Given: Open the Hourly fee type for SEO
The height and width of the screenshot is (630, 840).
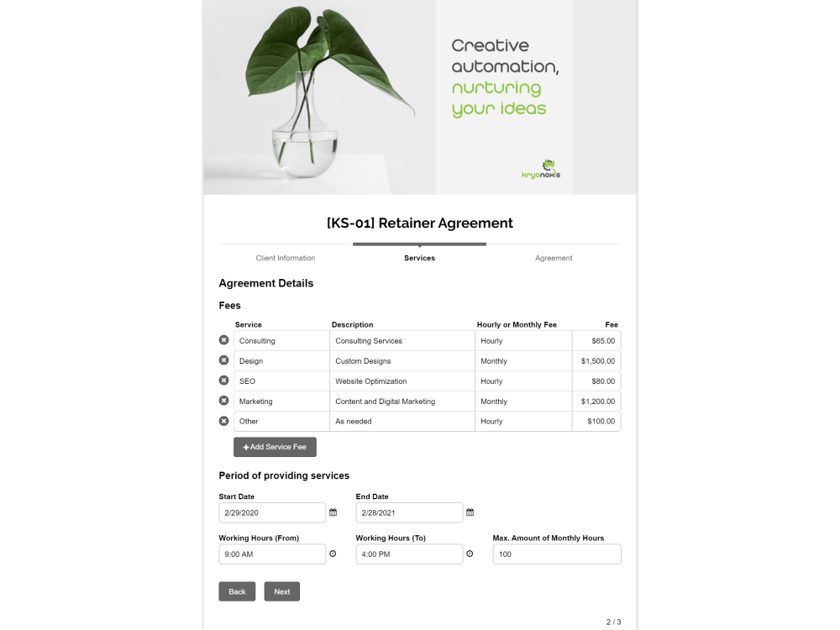Looking at the screenshot, I should (x=523, y=381).
